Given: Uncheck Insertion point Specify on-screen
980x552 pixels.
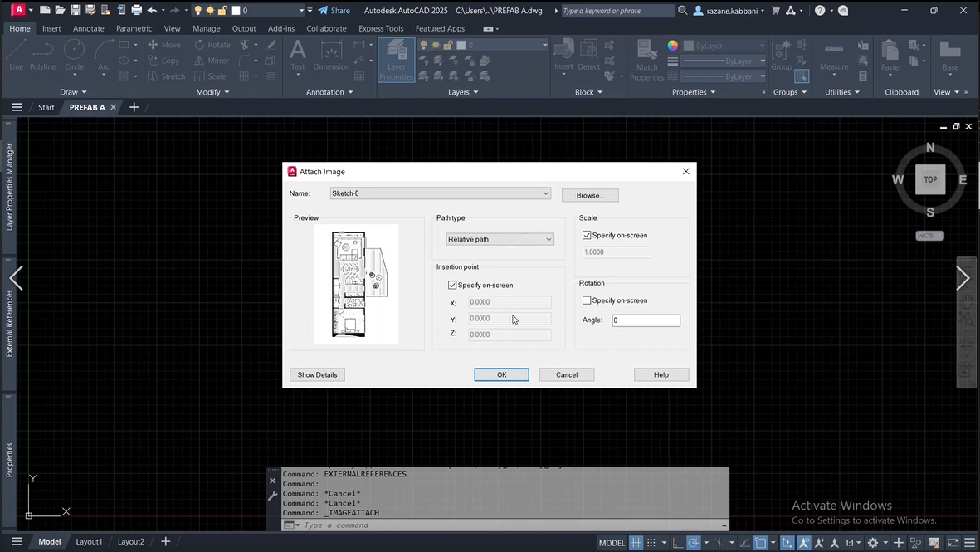Looking at the screenshot, I should click(x=452, y=286).
